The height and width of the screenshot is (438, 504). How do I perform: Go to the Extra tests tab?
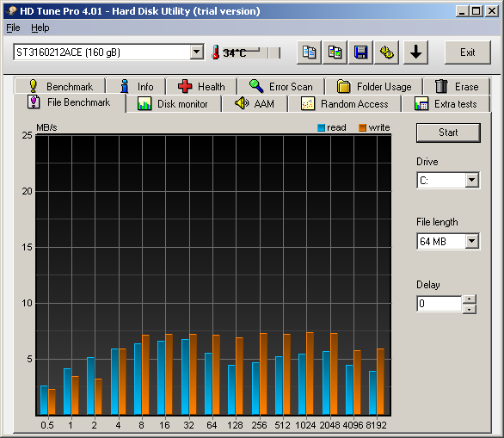pos(446,104)
